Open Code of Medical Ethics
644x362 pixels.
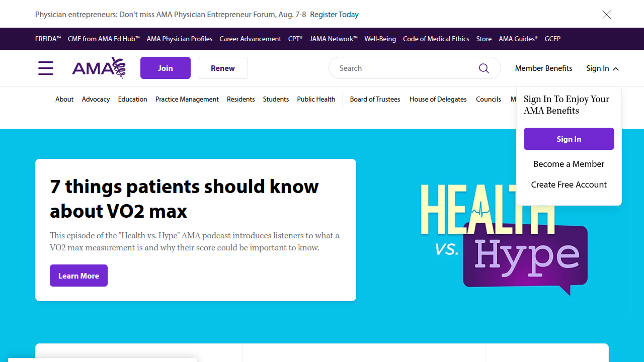pyautogui.click(x=436, y=39)
